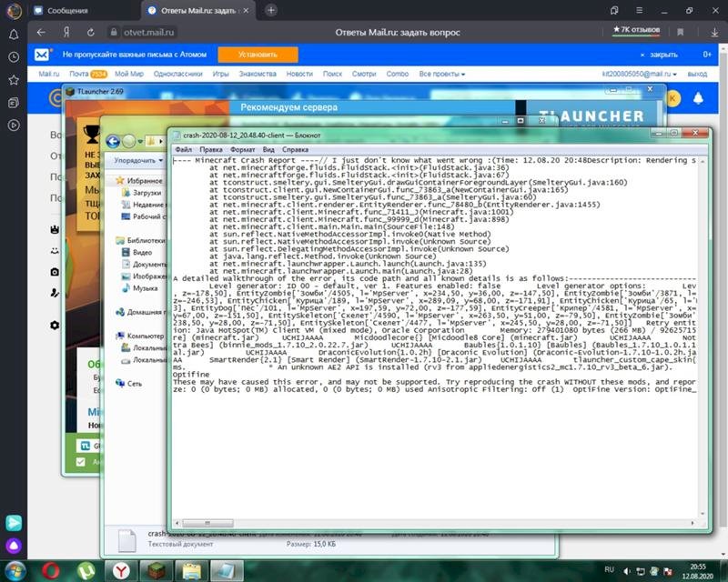The width and height of the screenshot is (728, 582).
Task: Click the browser notifications bell in sidebar
Action: [14, 35]
